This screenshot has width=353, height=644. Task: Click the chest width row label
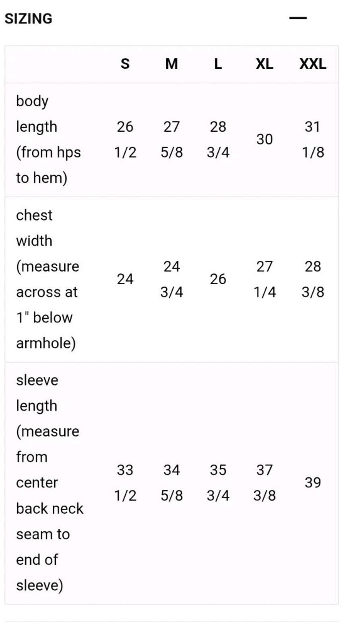(x=47, y=279)
